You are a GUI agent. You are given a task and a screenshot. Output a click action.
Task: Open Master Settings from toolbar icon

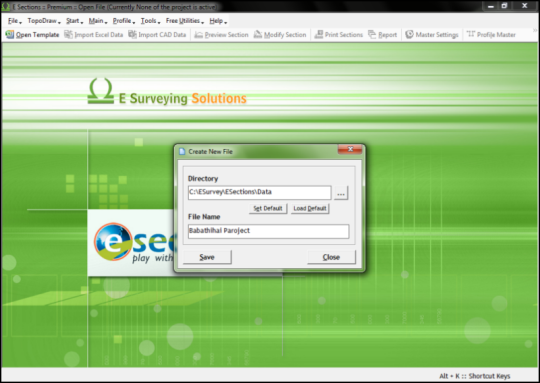pos(409,34)
